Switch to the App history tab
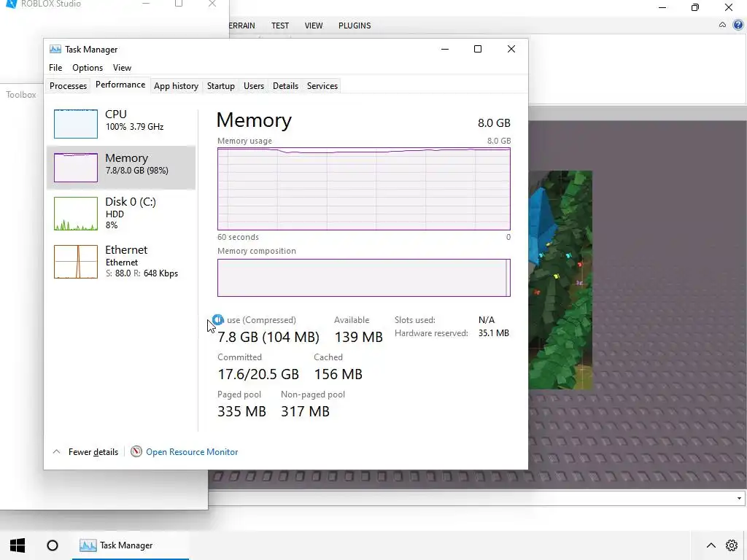The height and width of the screenshot is (560, 747). [176, 86]
